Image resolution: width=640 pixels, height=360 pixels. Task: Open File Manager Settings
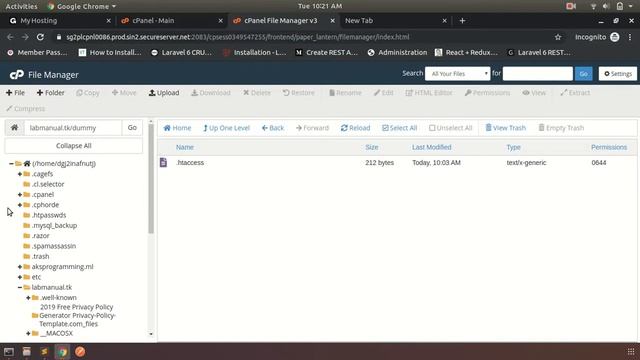point(618,74)
